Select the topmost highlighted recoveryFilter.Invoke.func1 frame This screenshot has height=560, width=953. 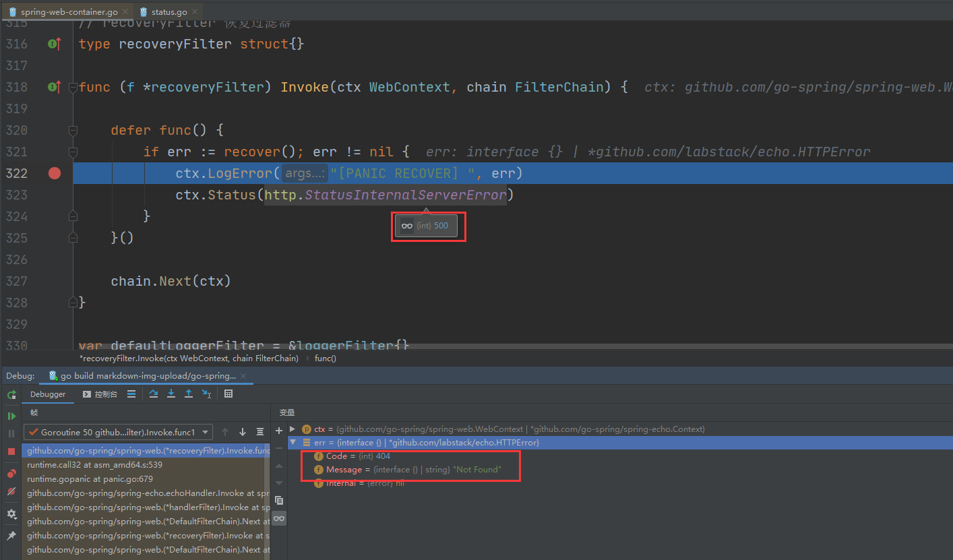tap(146, 451)
